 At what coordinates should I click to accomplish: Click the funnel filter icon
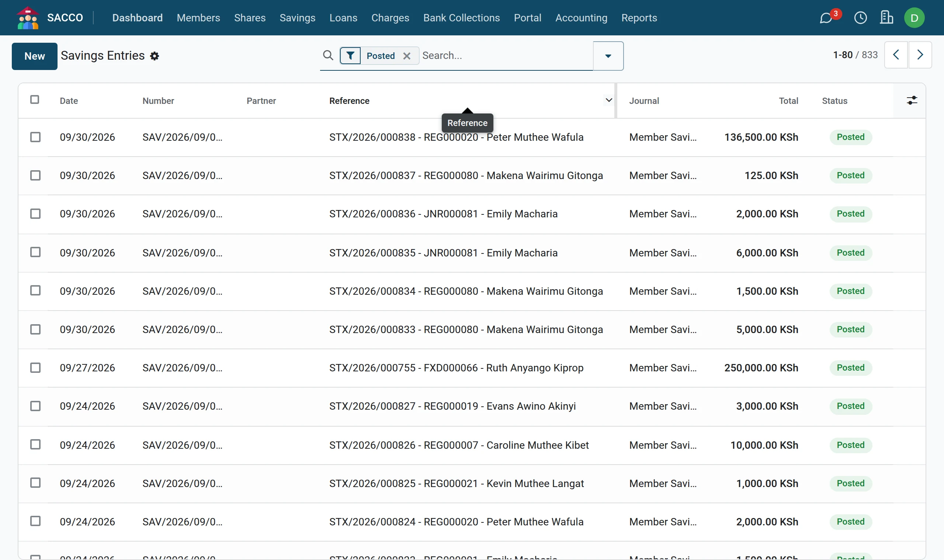point(350,56)
